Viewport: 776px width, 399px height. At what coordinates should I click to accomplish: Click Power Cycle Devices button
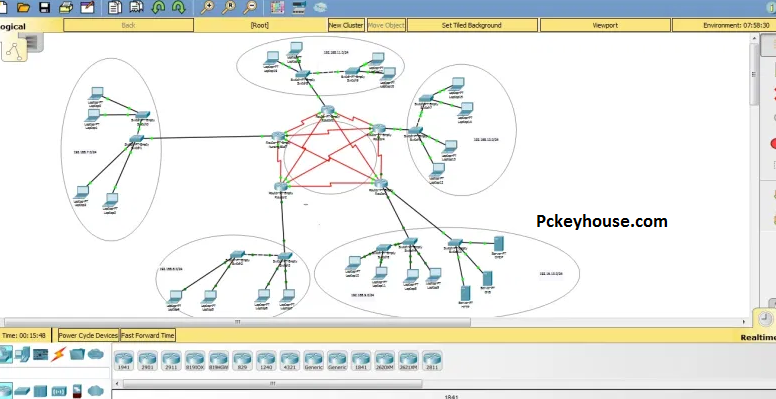pyautogui.click(x=89, y=335)
